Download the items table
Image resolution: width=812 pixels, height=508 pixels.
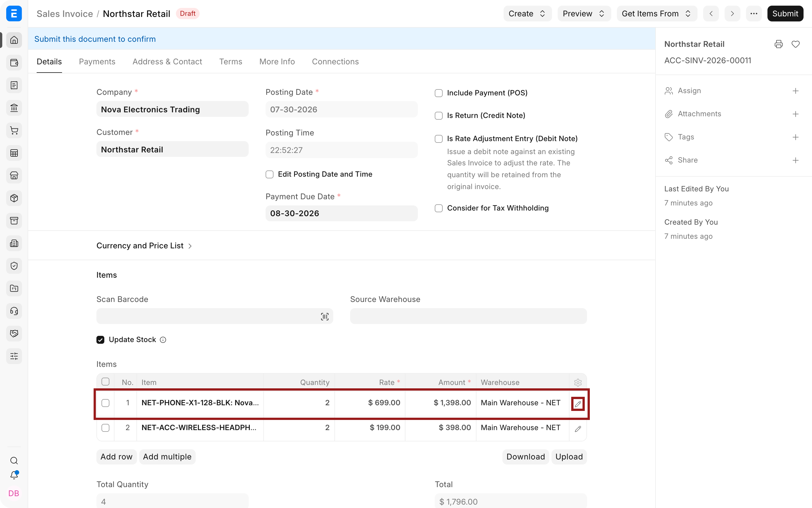[526, 457]
